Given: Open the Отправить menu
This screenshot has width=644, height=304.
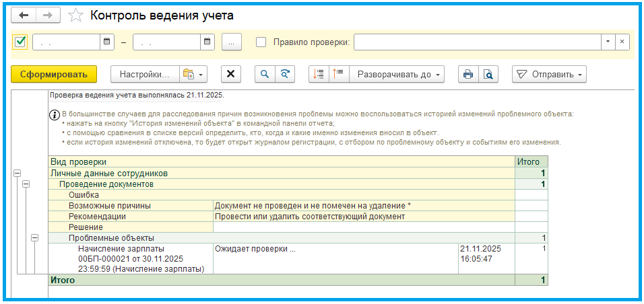Looking at the screenshot, I should pyautogui.click(x=549, y=74).
